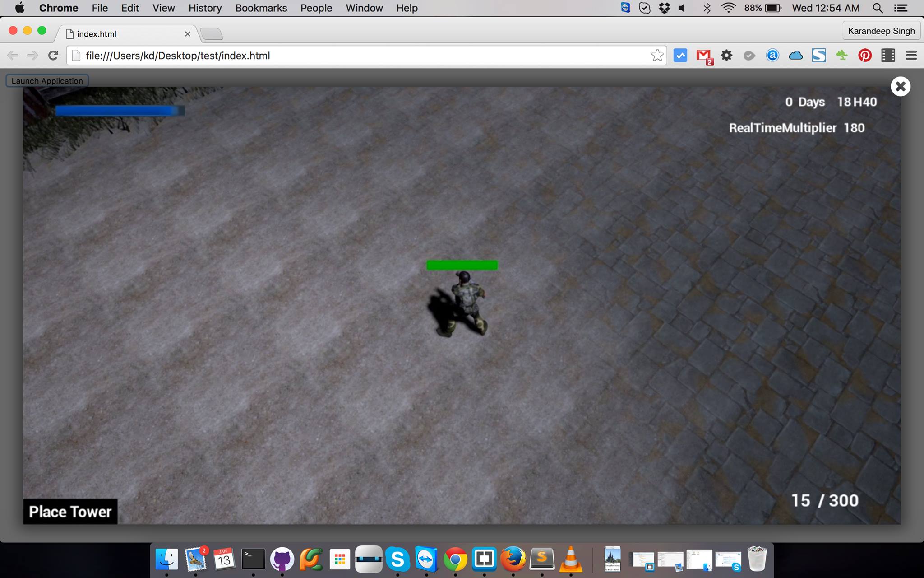Open the Karandeep Singh profile button
This screenshot has width=924, height=578.
tap(881, 31)
